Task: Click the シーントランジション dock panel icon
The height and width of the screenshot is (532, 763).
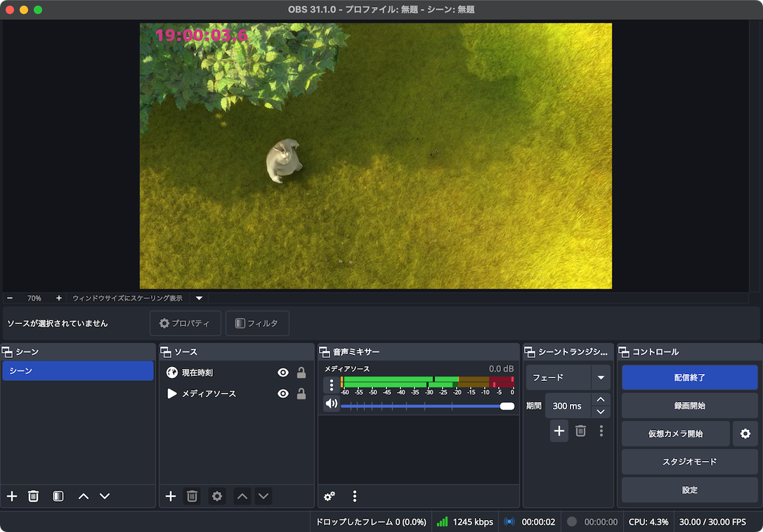Action: point(530,352)
